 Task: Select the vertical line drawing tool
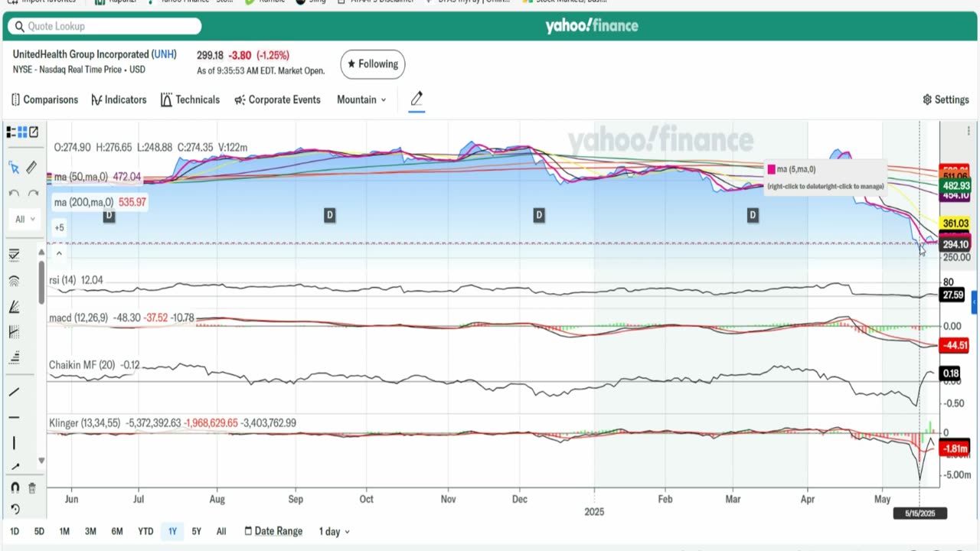[14, 443]
